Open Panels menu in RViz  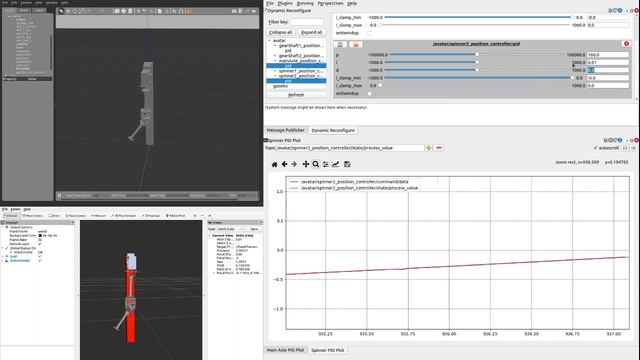pos(16,209)
